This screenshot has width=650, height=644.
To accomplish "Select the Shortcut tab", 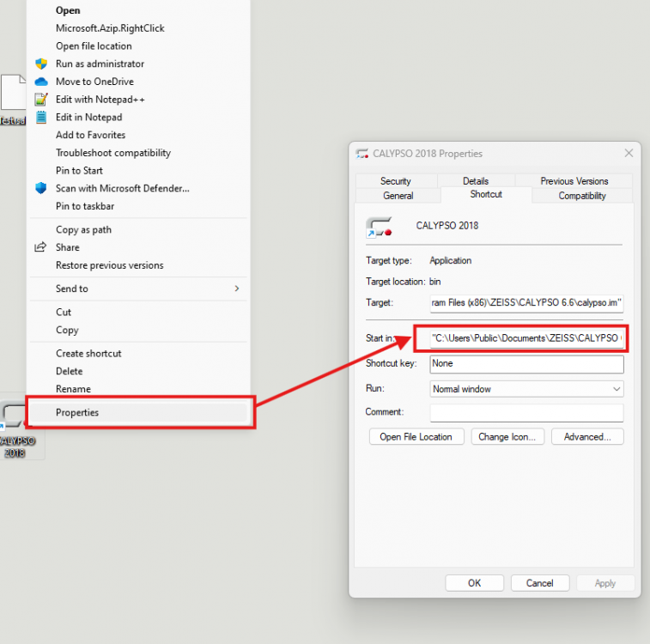I will (486, 194).
